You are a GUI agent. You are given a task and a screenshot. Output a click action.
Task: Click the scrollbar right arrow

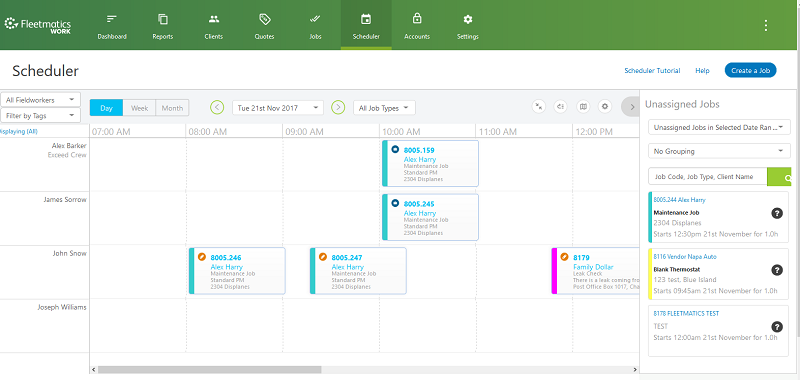click(635, 369)
